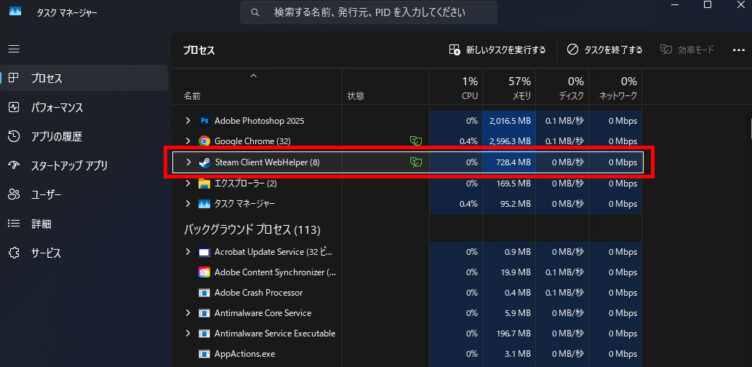Click the Task Manager app icon in title bar

pos(15,12)
